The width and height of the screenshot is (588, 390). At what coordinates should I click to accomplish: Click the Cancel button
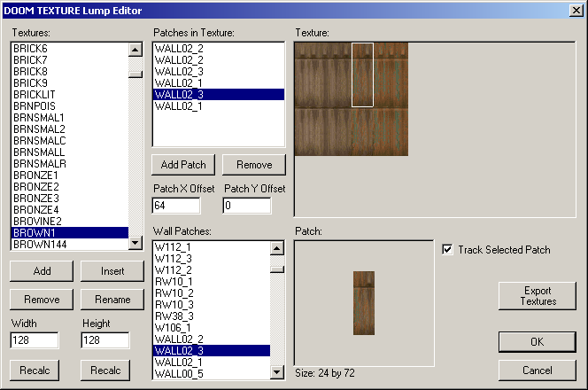(538, 370)
